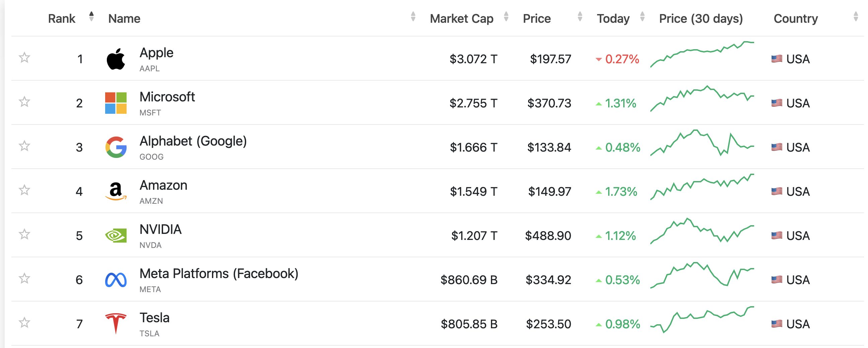Click the Google G logo
The width and height of the screenshot is (868, 348).
click(116, 147)
